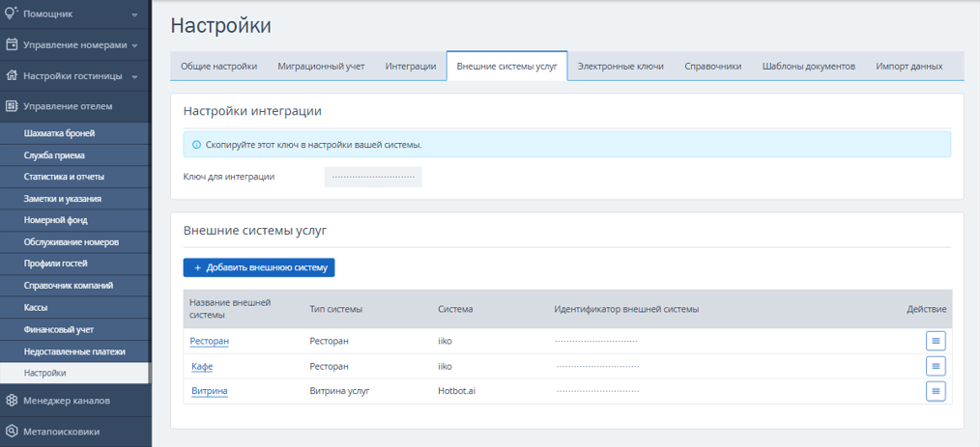Expand the Помощник menu chevron
980x447 pixels.
point(134,14)
